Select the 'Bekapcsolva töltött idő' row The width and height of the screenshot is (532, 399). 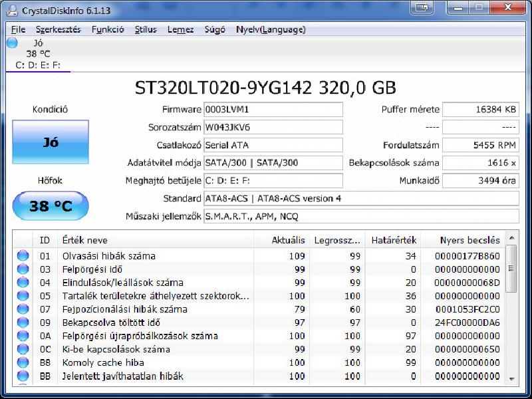point(259,322)
